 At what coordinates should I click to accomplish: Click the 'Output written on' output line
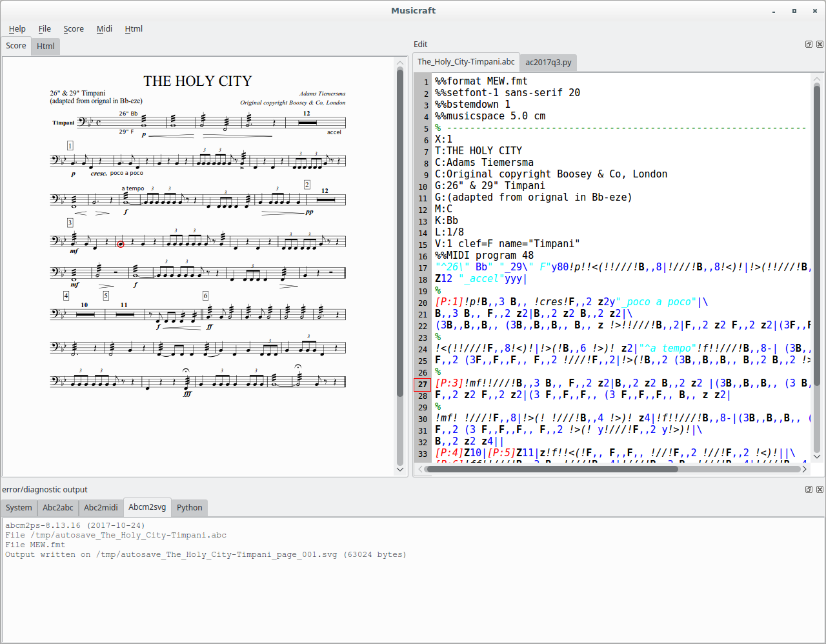pos(206,554)
